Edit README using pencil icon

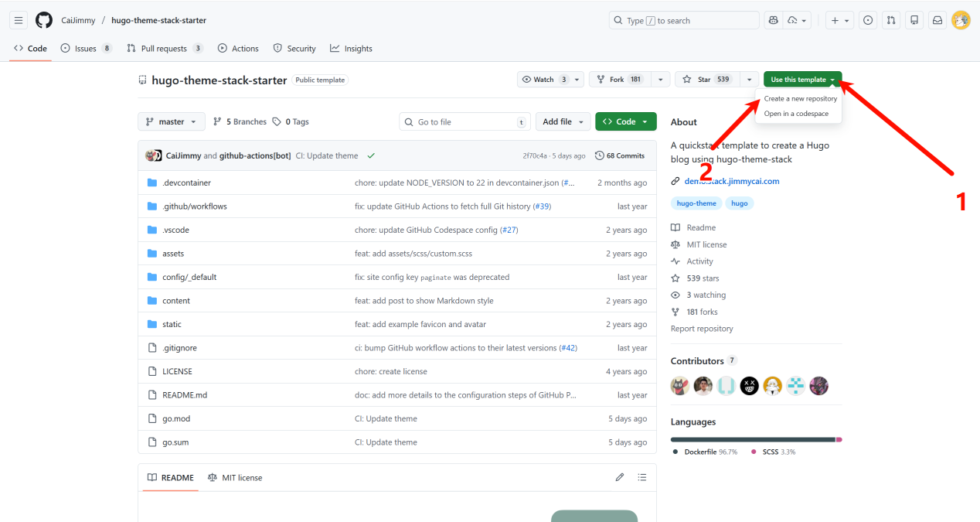pyautogui.click(x=620, y=477)
